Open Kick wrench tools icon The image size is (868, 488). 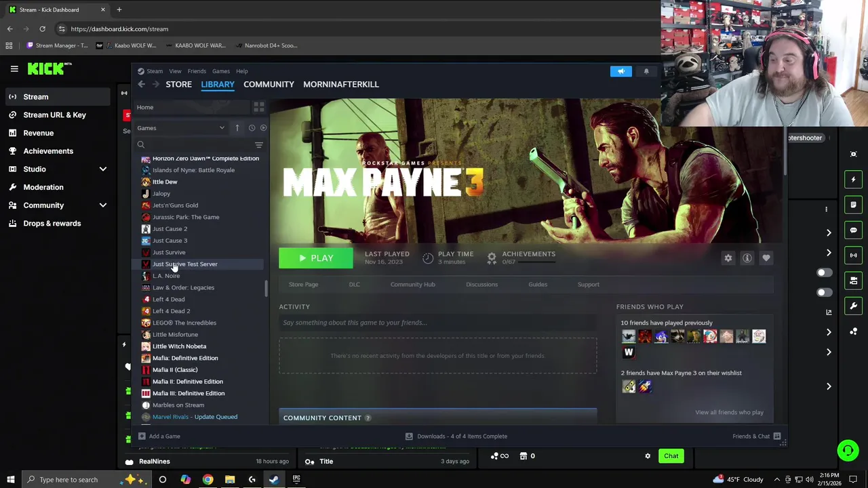tap(853, 306)
